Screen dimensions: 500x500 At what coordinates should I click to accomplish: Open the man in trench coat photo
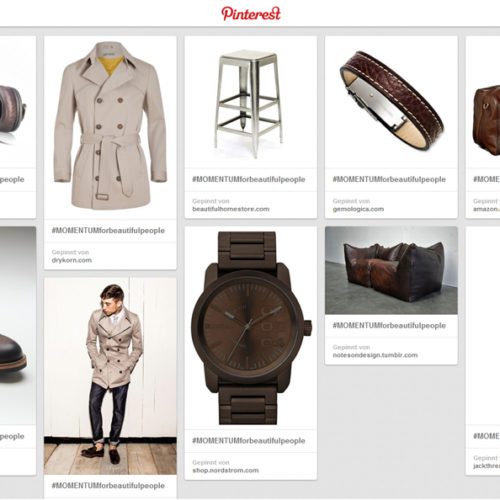(110, 376)
